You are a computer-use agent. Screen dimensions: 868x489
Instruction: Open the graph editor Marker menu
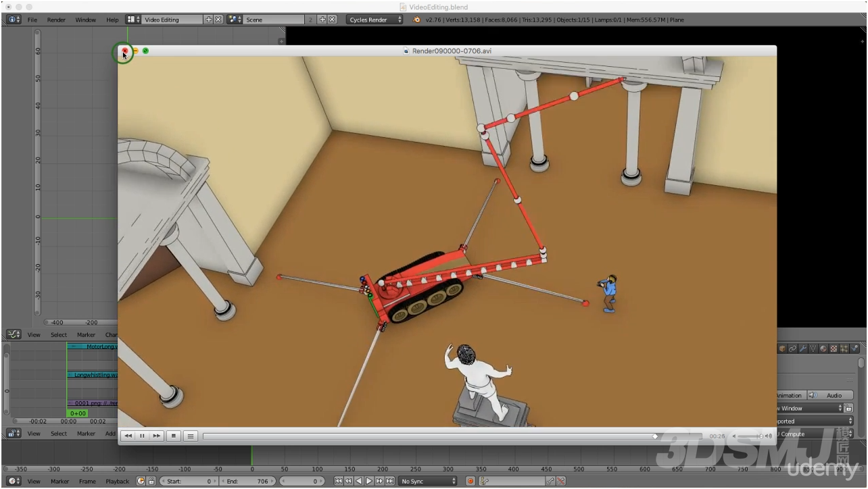[86, 334]
